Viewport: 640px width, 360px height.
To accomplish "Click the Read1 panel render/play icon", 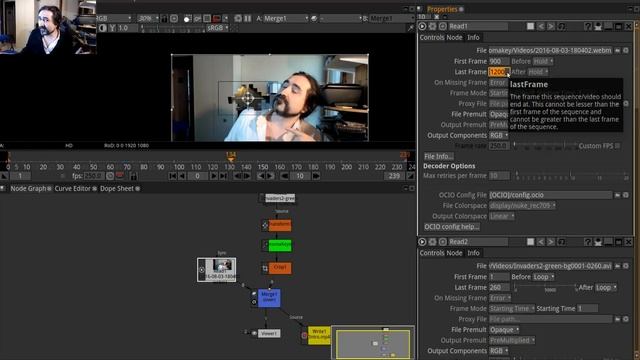I will (x=422, y=26).
